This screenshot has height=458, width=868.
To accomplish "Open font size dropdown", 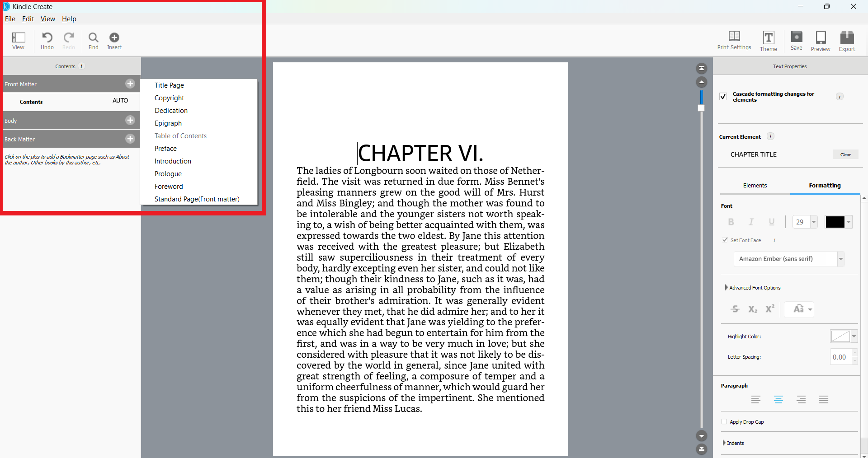I will 814,222.
